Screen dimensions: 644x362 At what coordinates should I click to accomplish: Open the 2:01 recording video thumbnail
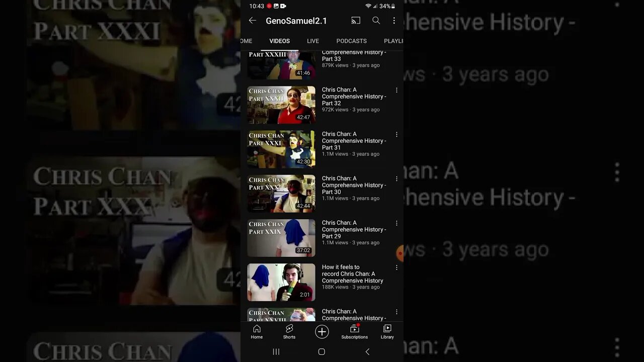coord(281,283)
